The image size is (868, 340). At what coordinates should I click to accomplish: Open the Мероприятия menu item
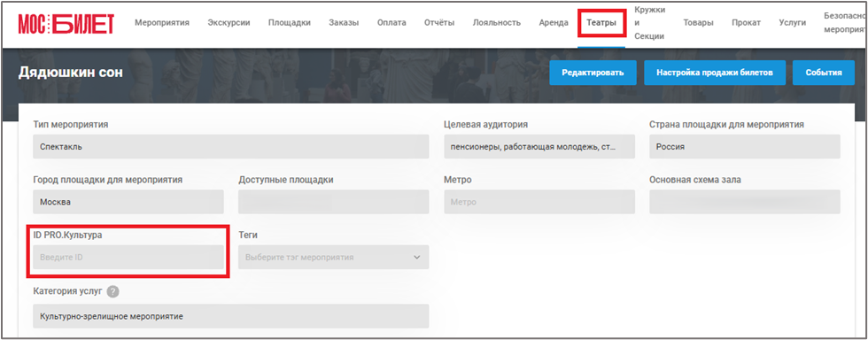162,23
